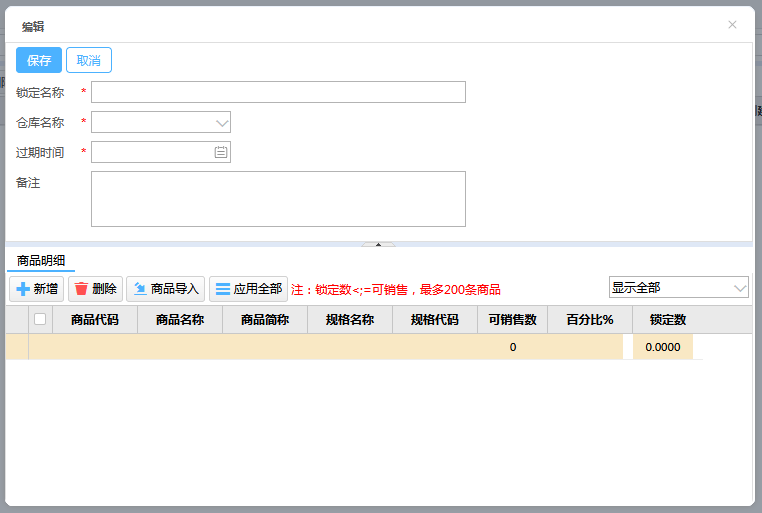Open the calendar picker for 过期时间
Viewport: 762px width, 513px height.
(x=221, y=152)
